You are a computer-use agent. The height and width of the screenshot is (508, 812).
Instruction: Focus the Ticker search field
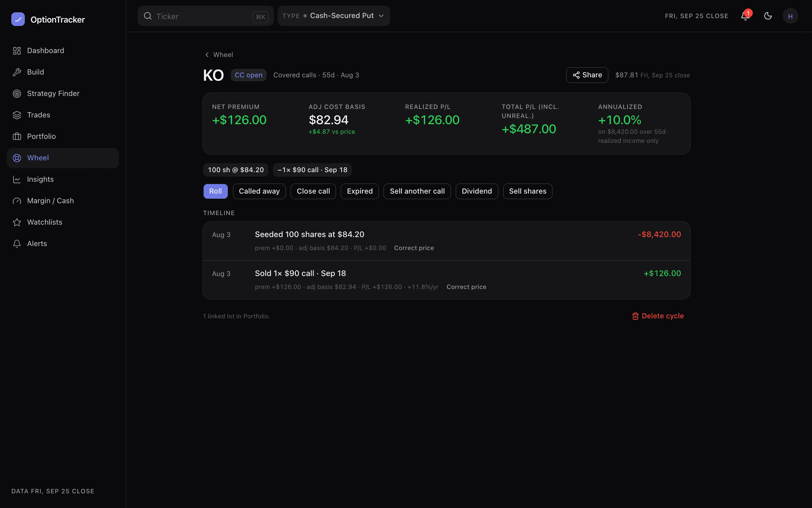pos(205,16)
